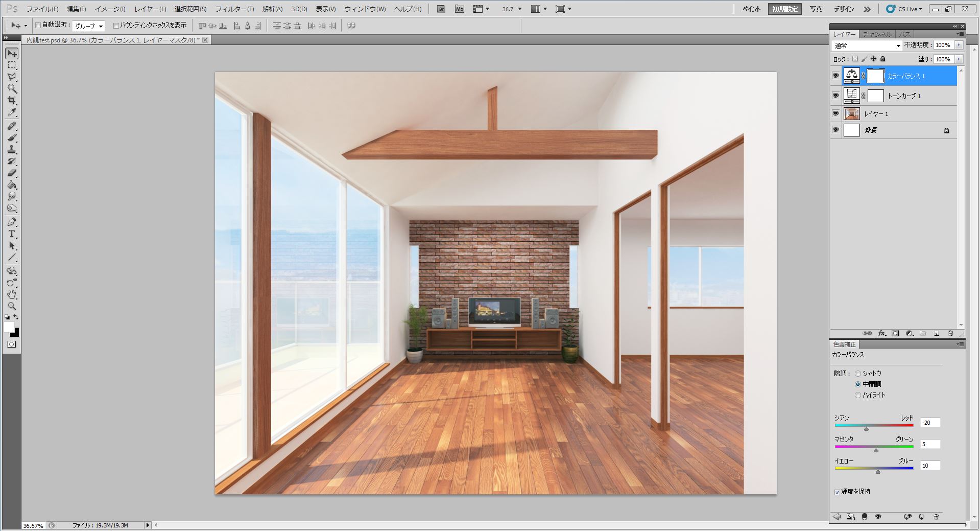Select the Eyedropper tool
Viewport: 980px width, 531px height.
pyautogui.click(x=12, y=112)
